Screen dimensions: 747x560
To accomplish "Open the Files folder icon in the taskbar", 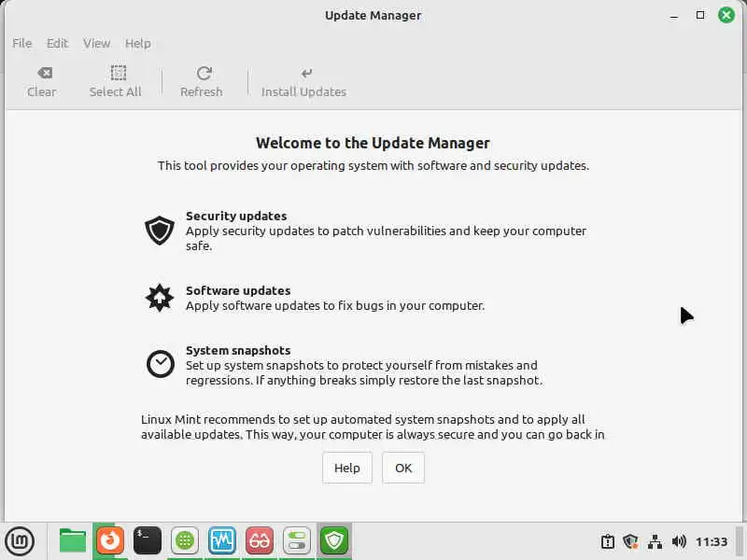I will coord(73,541).
